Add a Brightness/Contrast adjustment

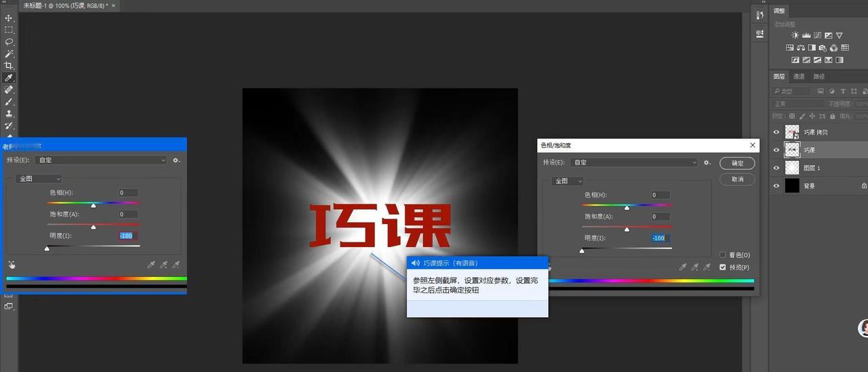click(x=795, y=35)
